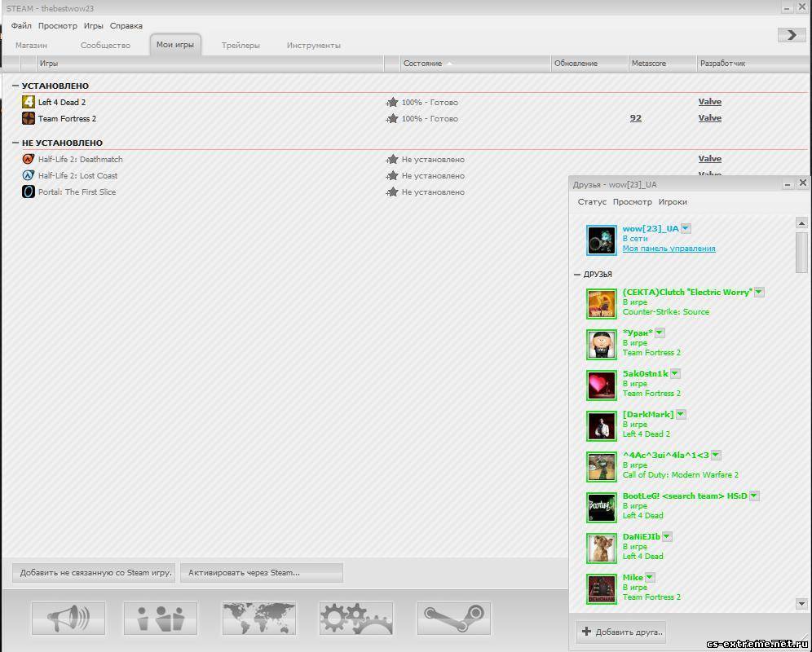Open dropdown arrow next to *Уран*

click(x=660, y=333)
